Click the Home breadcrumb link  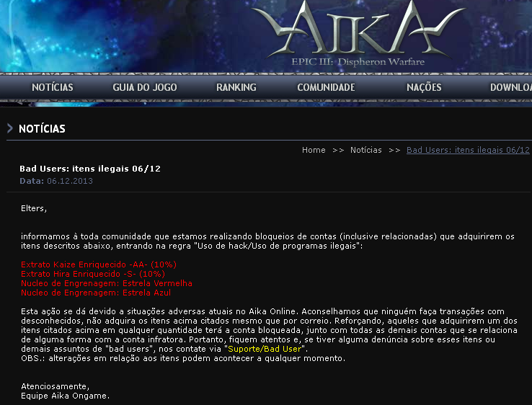click(314, 150)
